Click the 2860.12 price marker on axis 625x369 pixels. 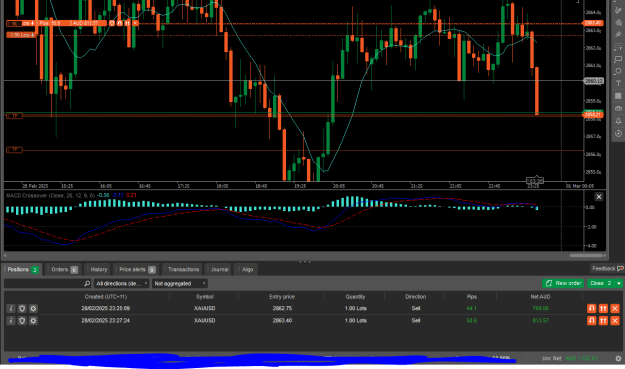point(594,81)
